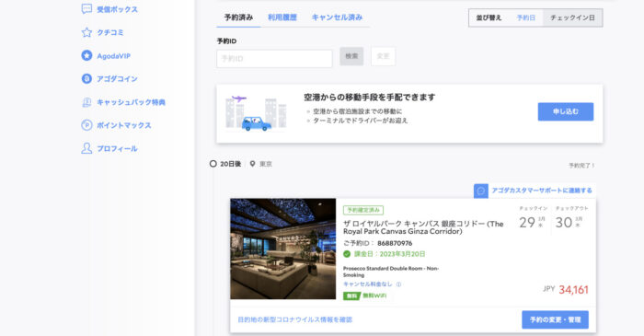Click the 検索 search button

click(x=351, y=56)
